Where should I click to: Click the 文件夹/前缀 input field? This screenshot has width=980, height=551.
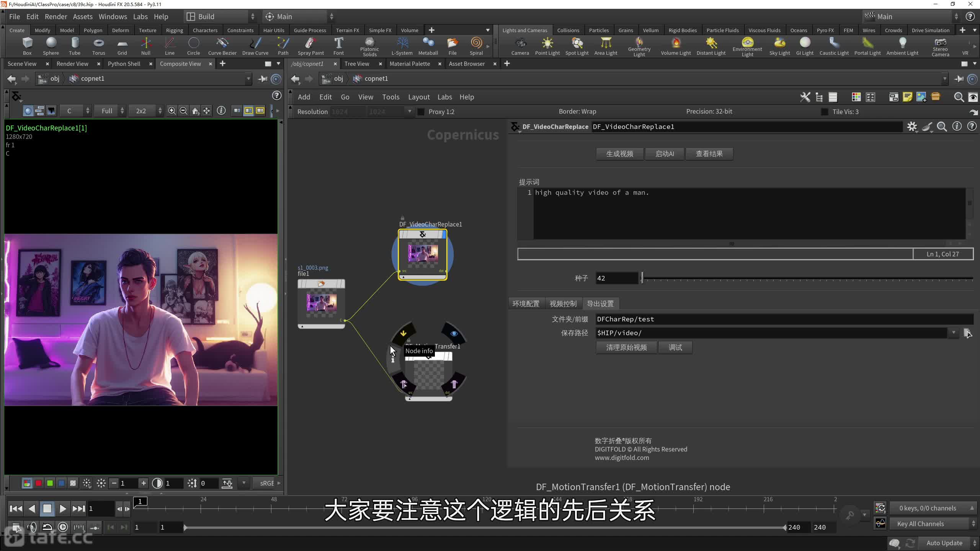pyautogui.click(x=784, y=319)
